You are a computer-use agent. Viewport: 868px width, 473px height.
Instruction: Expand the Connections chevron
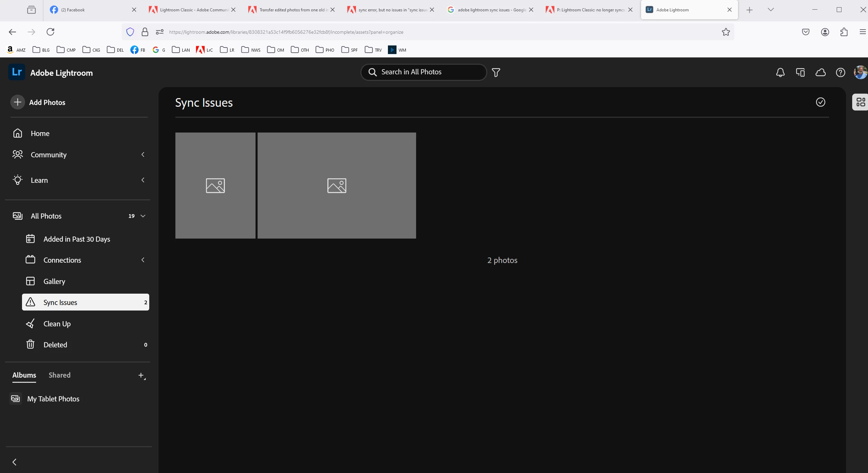pyautogui.click(x=143, y=260)
